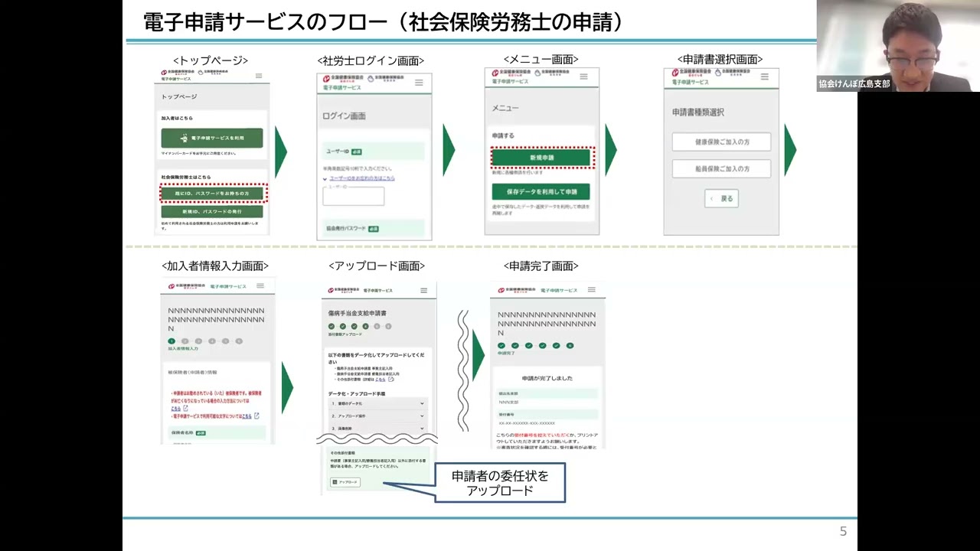Click external-link icon beside その他添付書類 こちら
Viewport: 980px width, 551px height.
(390, 379)
